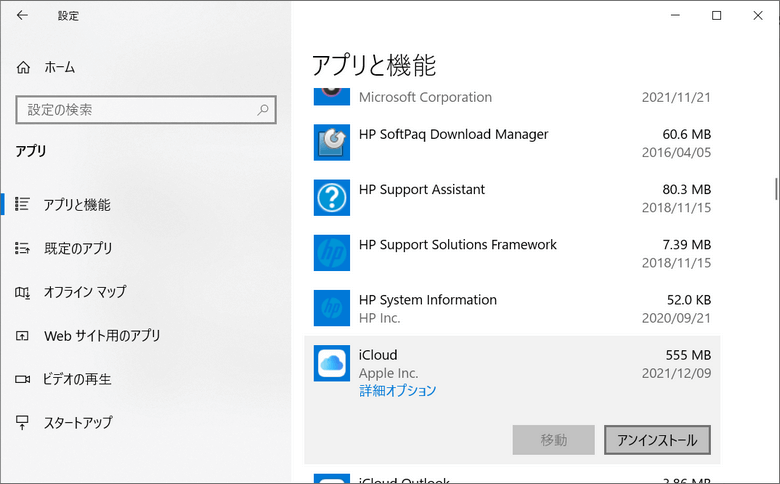Click the HP System Information icon
This screenshot has height=484, width=780.
pyautogui.click(x=332, y=308)
